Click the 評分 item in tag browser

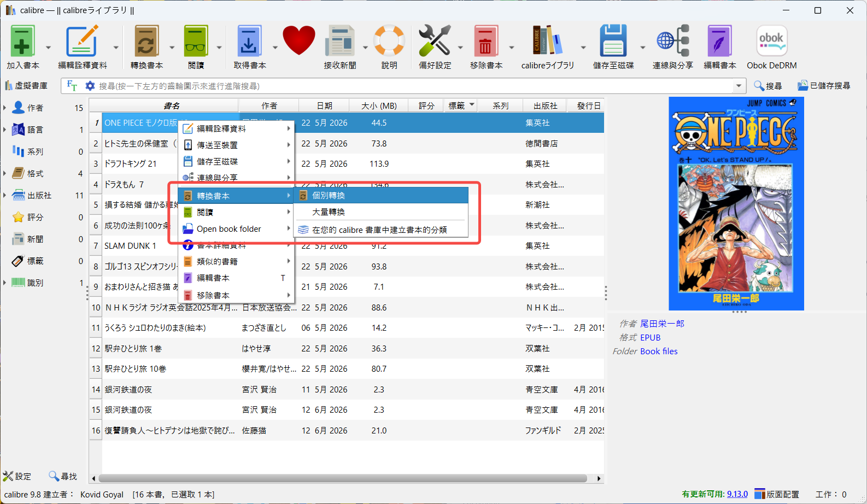click(35, 217)
